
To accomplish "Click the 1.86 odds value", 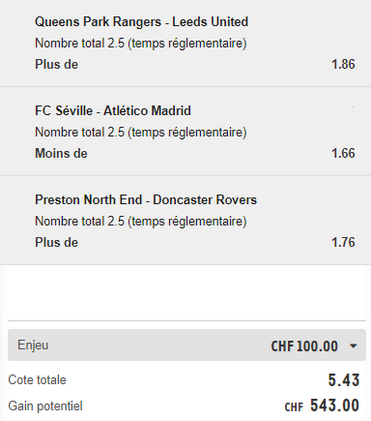I will pos(343,64).
